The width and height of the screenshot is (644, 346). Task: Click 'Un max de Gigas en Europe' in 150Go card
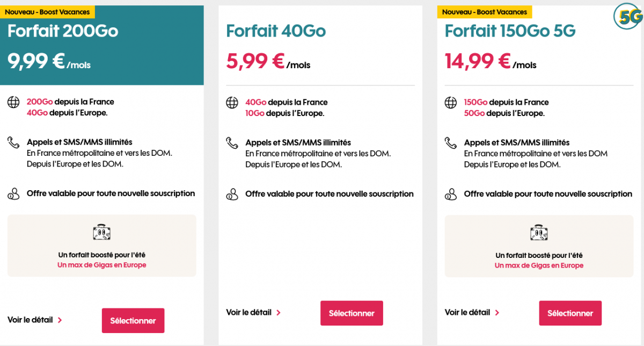pos(539,265)
